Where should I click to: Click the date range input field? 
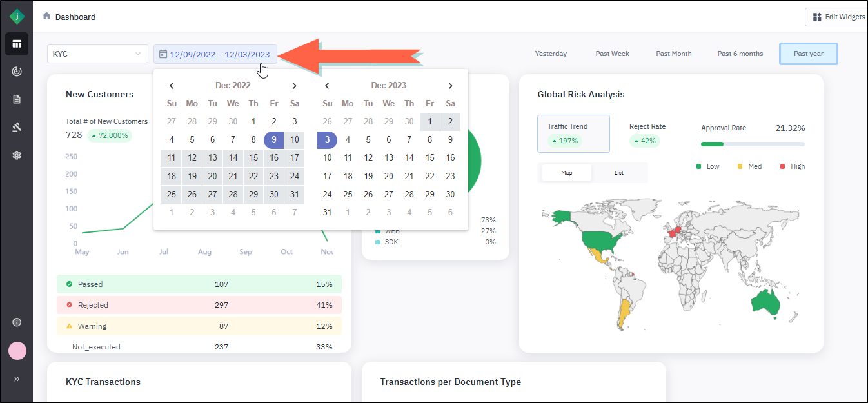[x=215, y=54]
